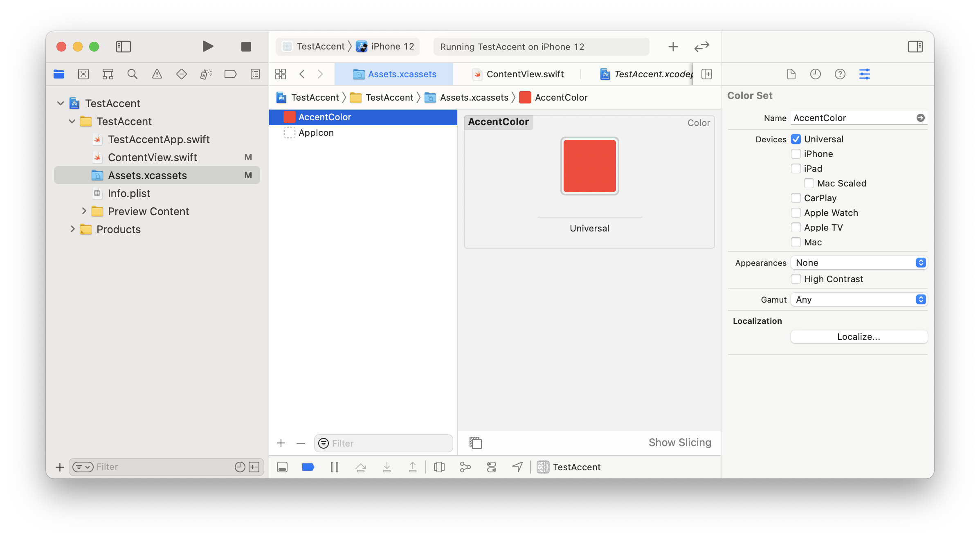This screenshot has width=980, height=539.
Task: Open the Find navigator magnifier icon
Action: 132,74
